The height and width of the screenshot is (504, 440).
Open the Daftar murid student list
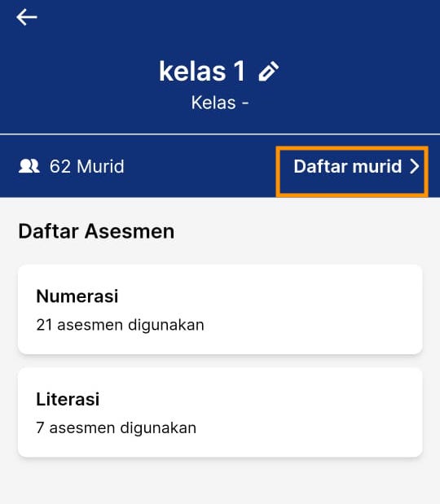click(x=352, y=171)
